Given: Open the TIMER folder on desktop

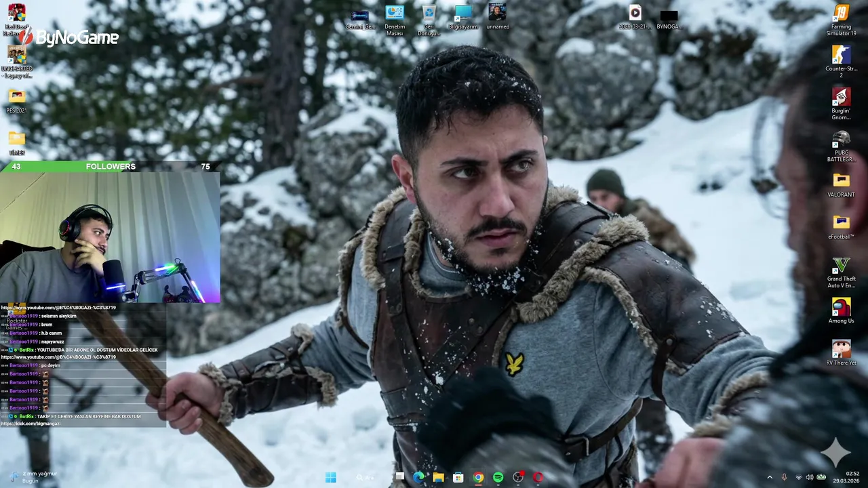Looking at the screenshot, I should pyautogui.click(x=16, y=142).
